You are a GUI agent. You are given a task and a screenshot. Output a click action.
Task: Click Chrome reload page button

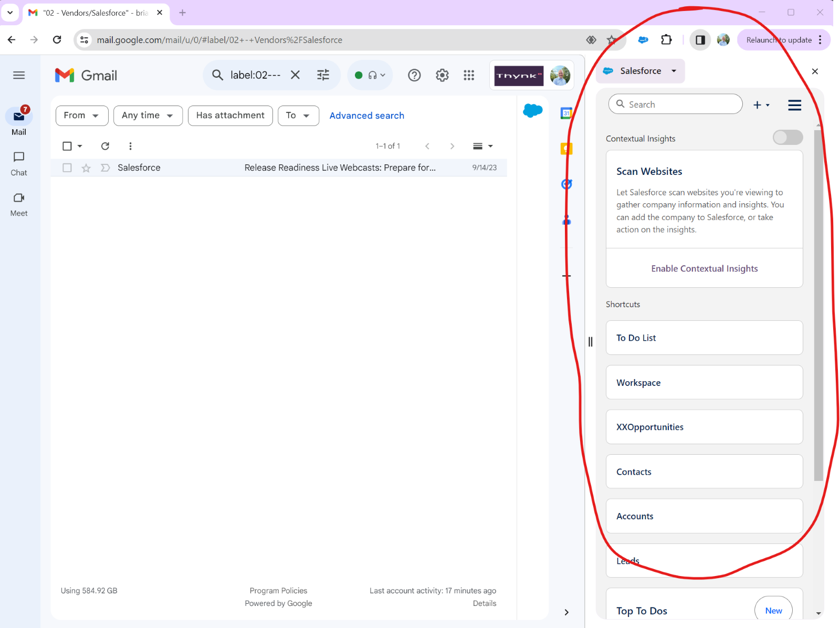(57, 40)
